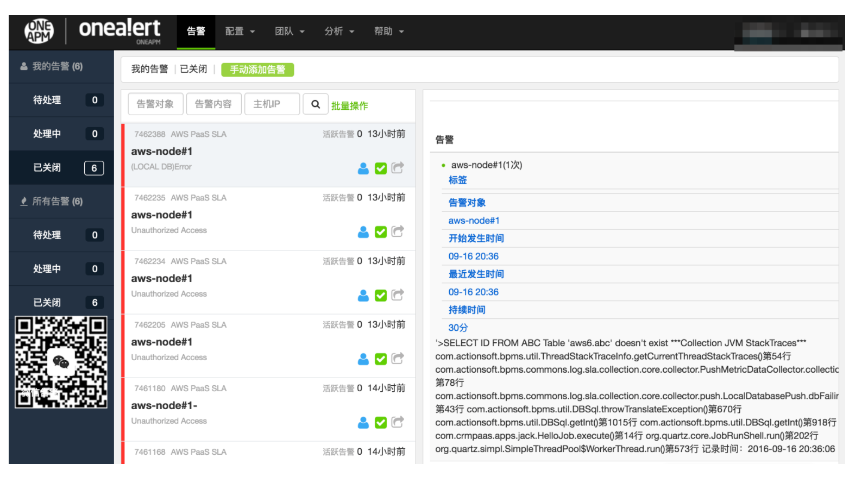Toggle green check icon for alert 7462388
The width and height of the screenshot is (868, 489).
[x=381, y=168]
